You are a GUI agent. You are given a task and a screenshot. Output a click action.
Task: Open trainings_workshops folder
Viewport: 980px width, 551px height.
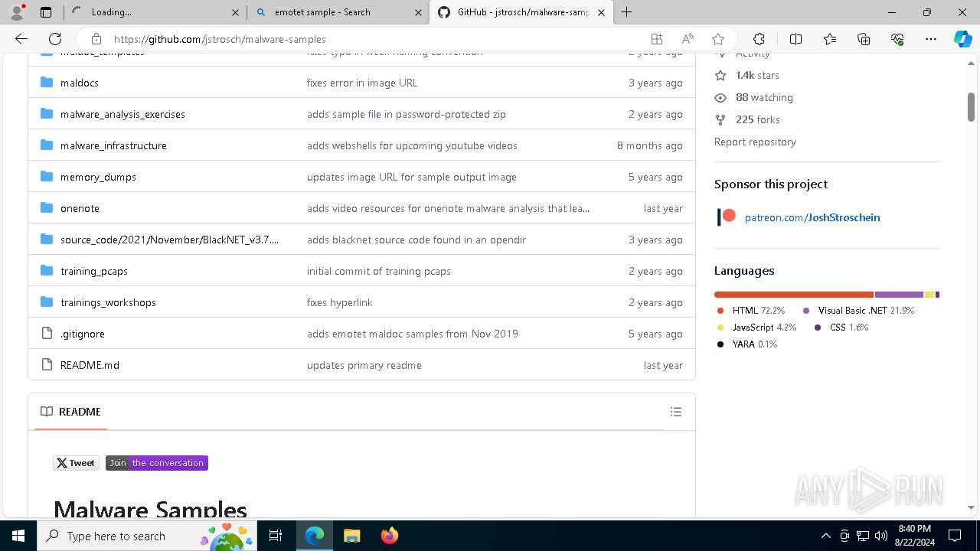pos(108,302)
